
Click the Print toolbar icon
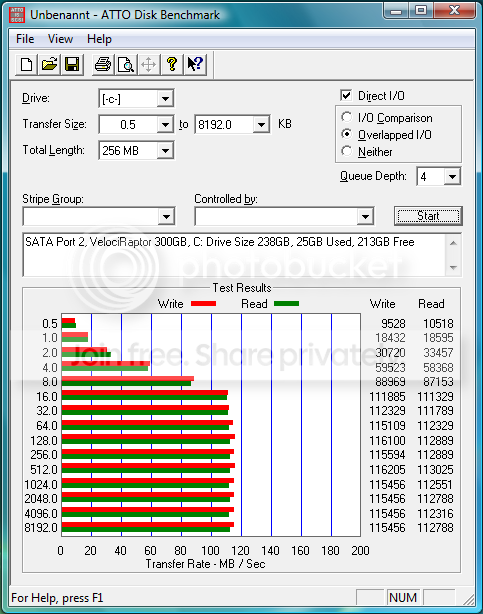[103, 64]
